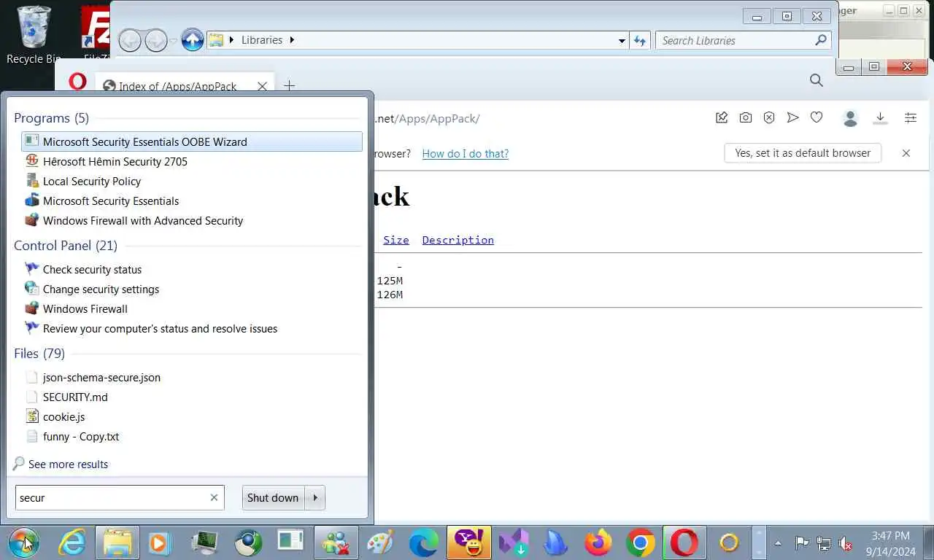Add page to bookmarks heart icon

pyautogui.click(x=817, y=117)
